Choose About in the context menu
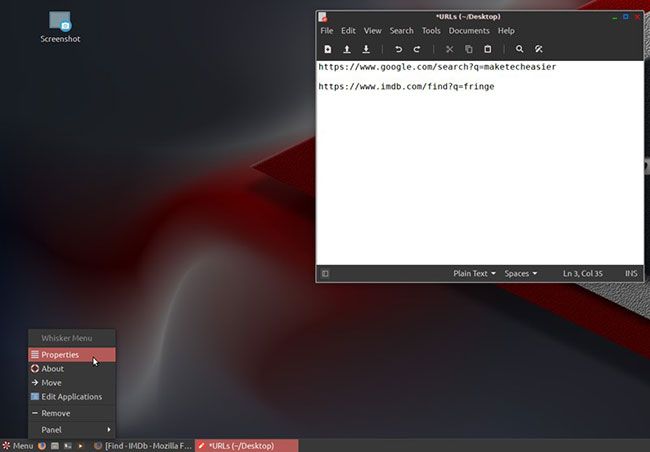This screenshot has width=650, height=452. [72, 369]
